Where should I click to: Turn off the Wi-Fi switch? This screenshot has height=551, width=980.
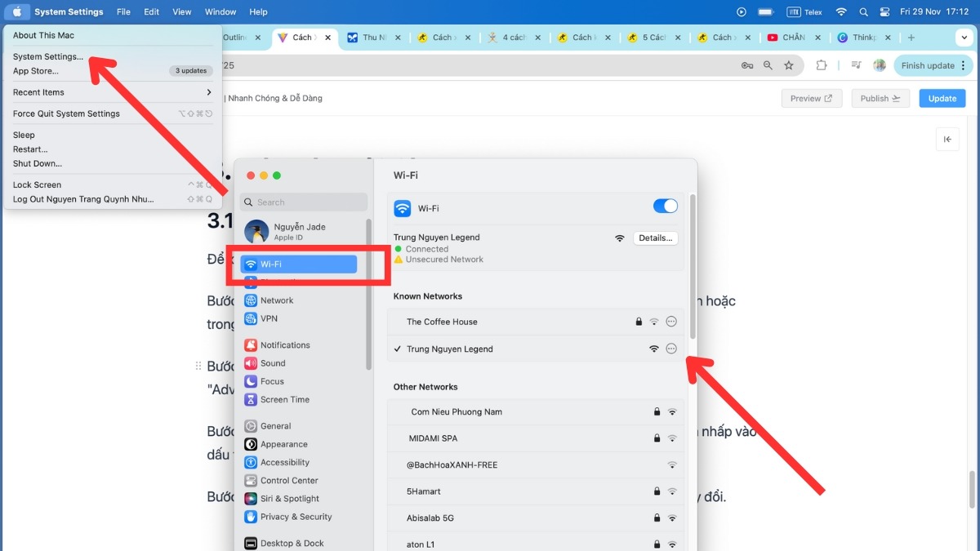(666, 207)
